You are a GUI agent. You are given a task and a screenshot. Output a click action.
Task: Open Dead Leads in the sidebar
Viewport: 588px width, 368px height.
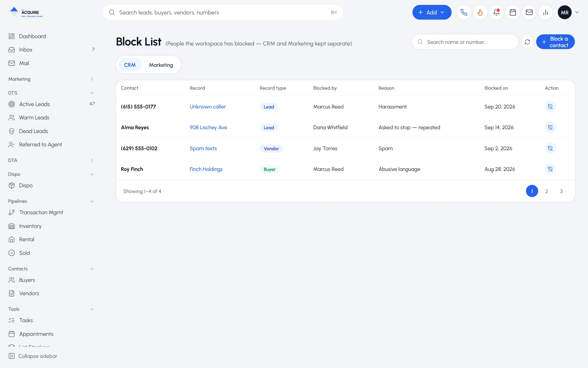[x=51, y=131]
